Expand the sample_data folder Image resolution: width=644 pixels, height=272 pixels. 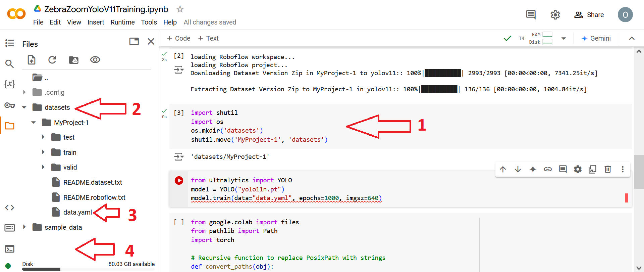(x=24, y=227)
